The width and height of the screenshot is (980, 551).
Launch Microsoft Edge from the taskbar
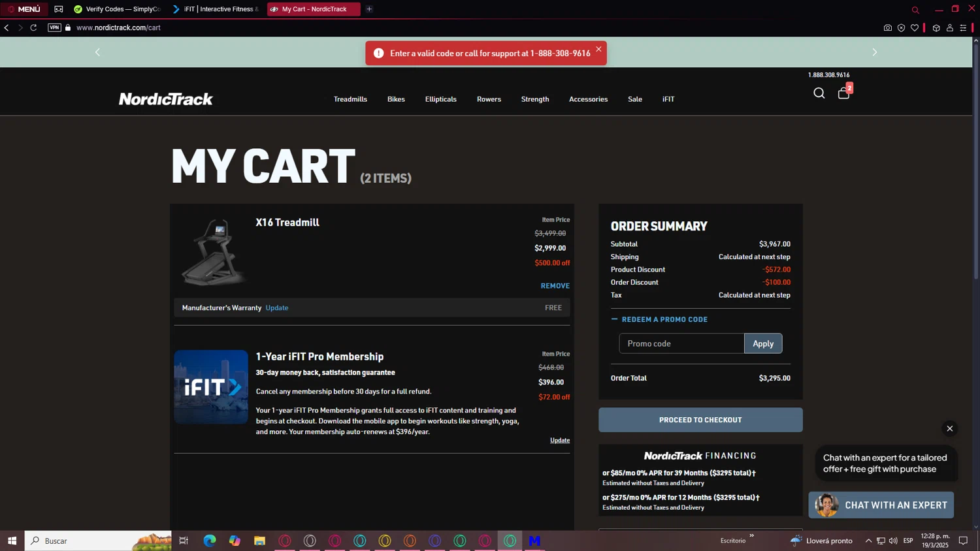click(209, 541)
